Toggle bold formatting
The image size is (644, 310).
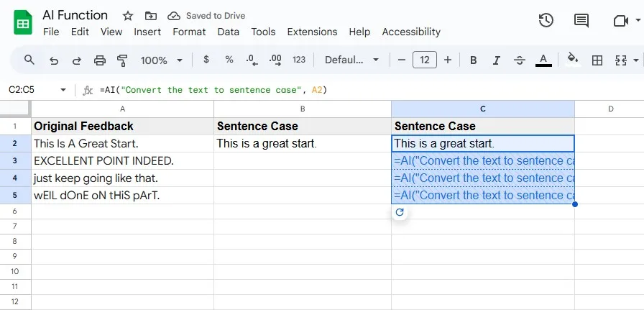pyautogui.click(x=473, y=60)
